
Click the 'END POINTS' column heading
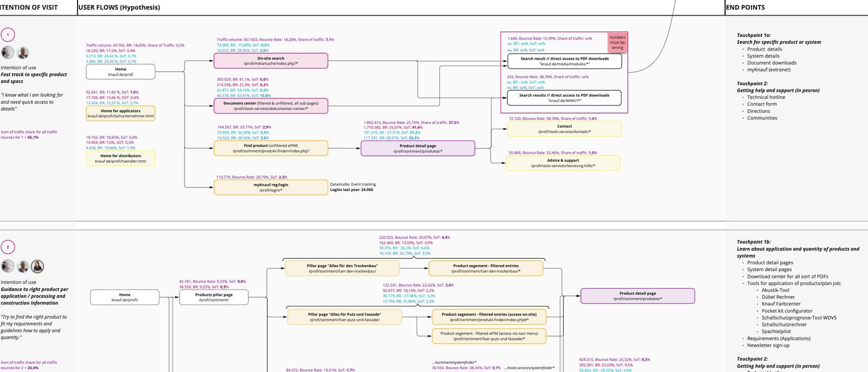(x=745, y=8)
